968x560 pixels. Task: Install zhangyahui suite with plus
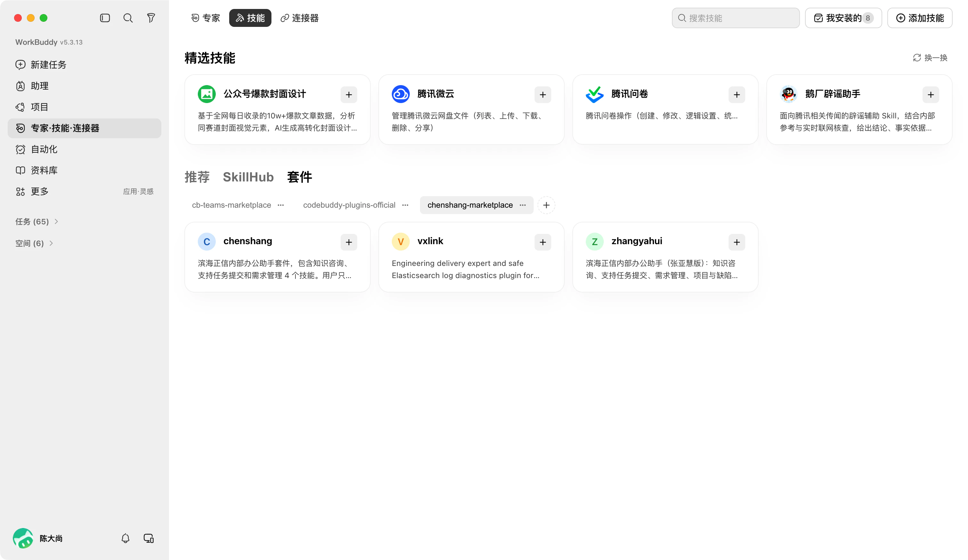click(737, 242)
